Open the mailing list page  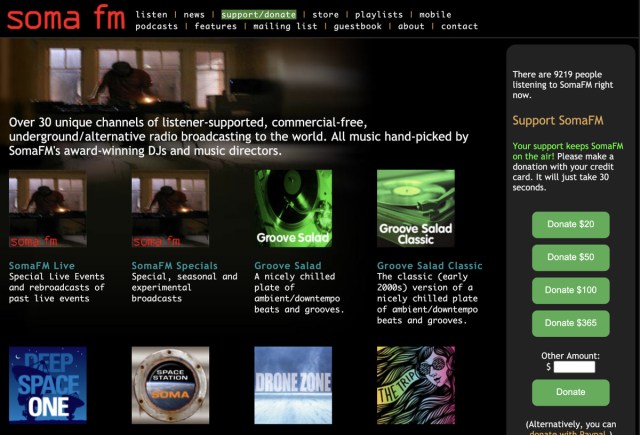pyautogui.click(x=285, y=26)
